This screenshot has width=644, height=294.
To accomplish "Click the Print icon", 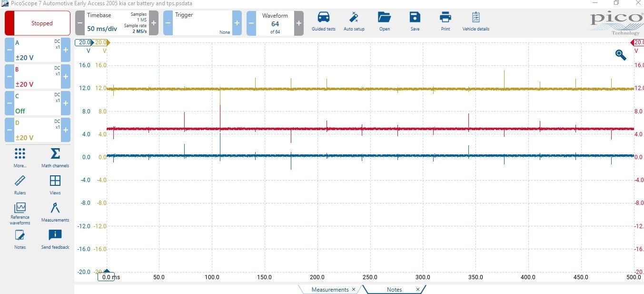I will 445,18.
